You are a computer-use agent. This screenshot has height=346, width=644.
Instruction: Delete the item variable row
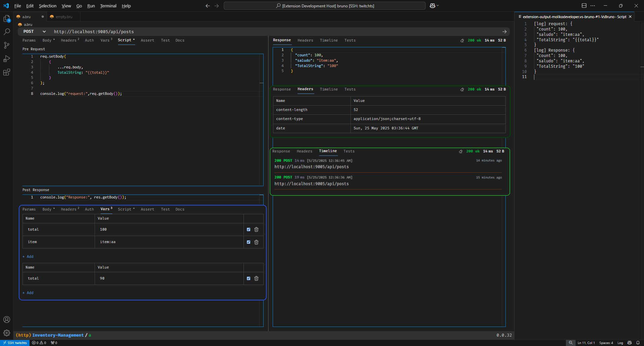click(256, 242)
